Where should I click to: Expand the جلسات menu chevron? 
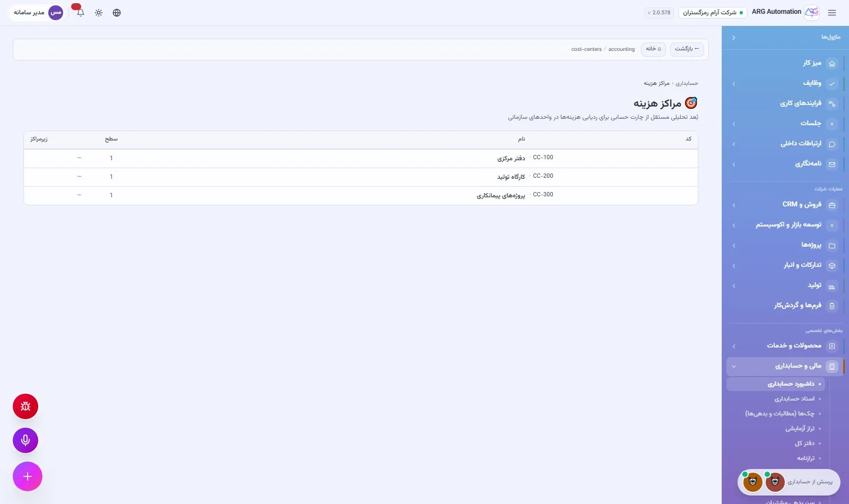(x=734, y=124)
